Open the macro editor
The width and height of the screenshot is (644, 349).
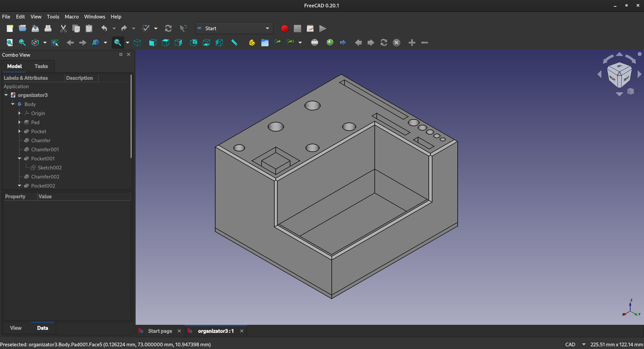310,29
